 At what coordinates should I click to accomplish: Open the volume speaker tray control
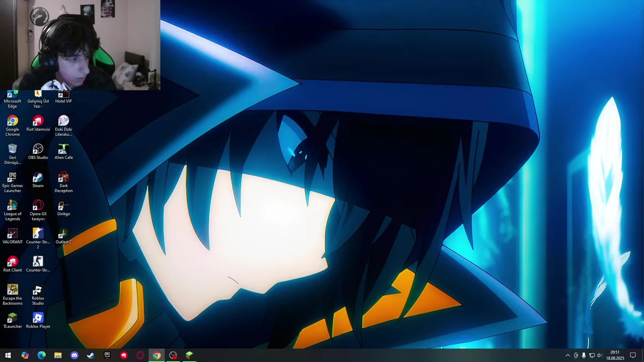[599, 355]
